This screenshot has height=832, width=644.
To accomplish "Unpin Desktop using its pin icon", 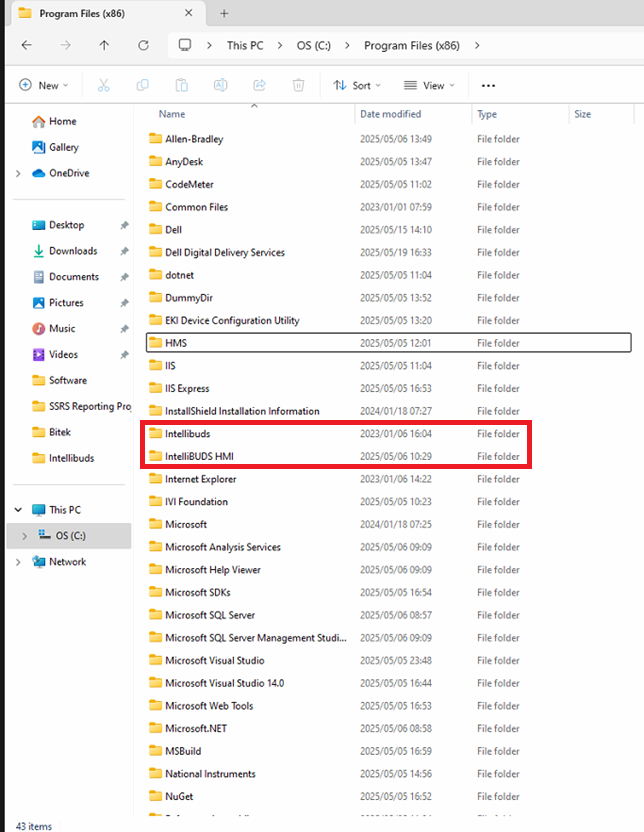I will (124, 225).
